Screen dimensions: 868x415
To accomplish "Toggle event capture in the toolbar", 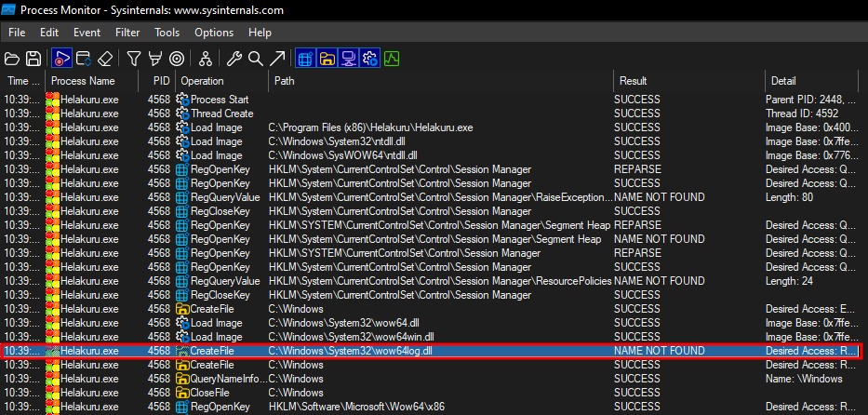I will click(62, 58).
